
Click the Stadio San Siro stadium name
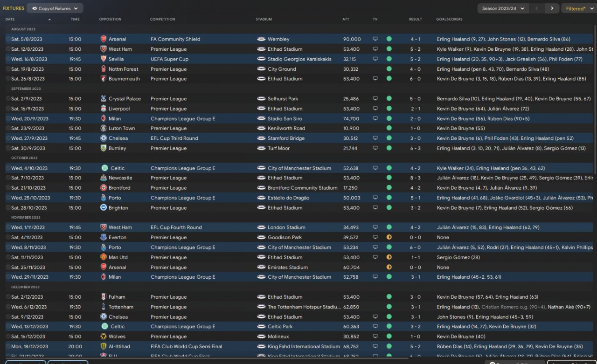tap(285, 118)
